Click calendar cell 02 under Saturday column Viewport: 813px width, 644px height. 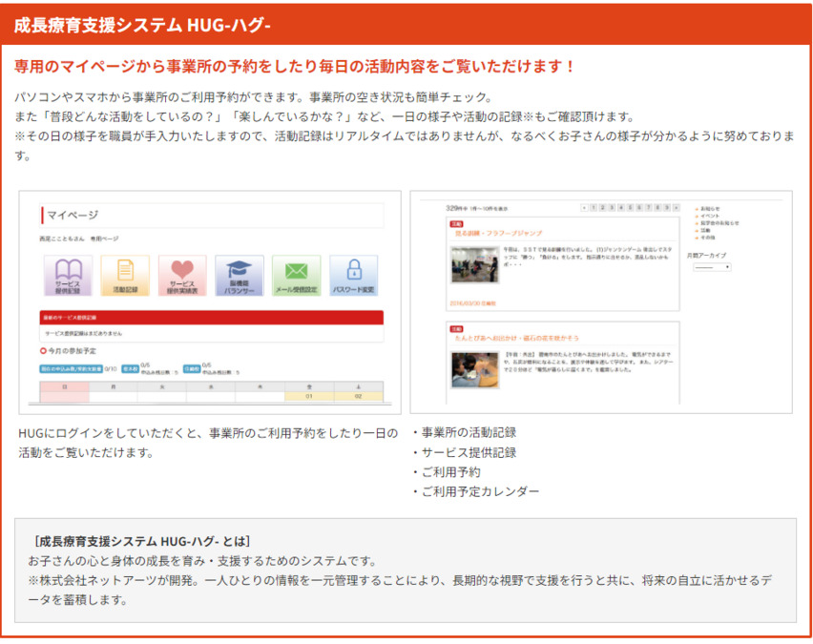358,397
